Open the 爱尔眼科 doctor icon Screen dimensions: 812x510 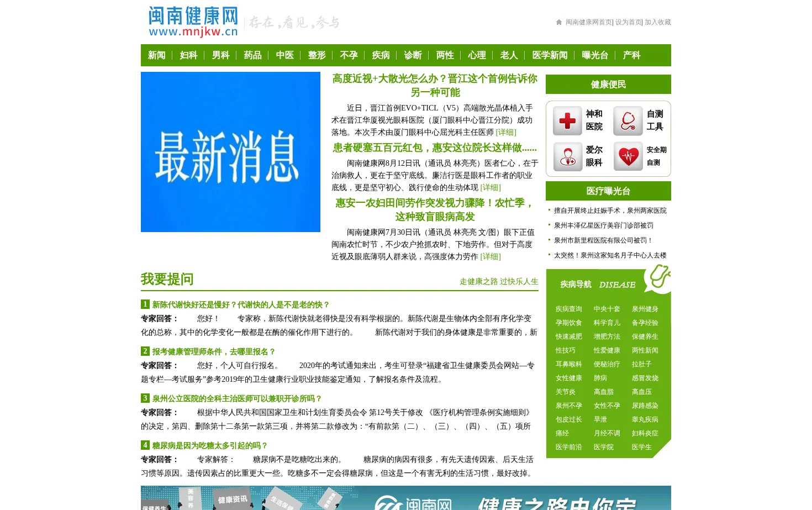pos(567,156)
